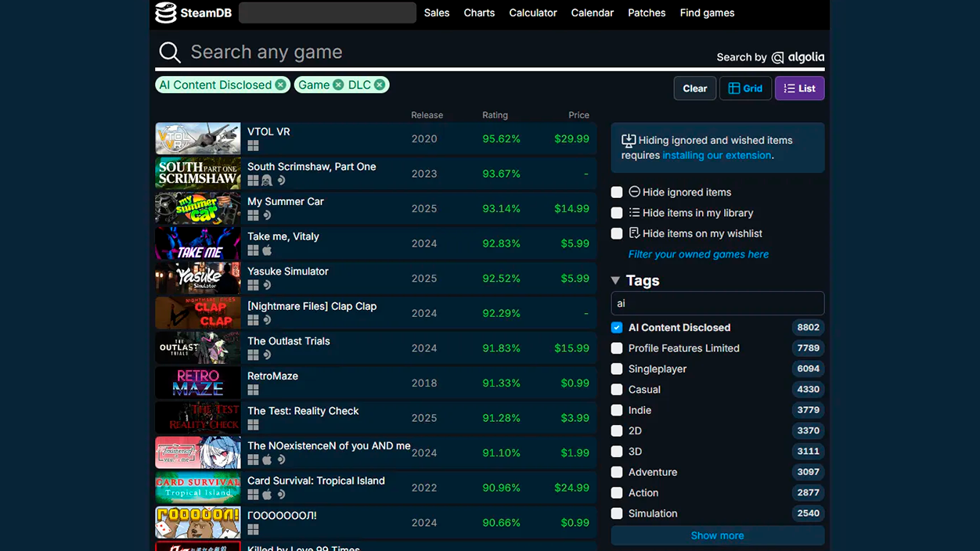Click the 95.62% rating for VTOL VR
Screen dimensions: 980x551
tap(501, 139)
